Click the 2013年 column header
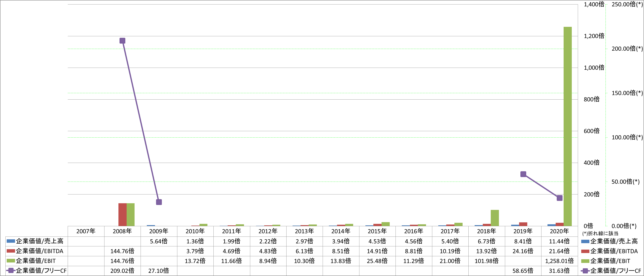Screen dimensions: 644x276 305,231
